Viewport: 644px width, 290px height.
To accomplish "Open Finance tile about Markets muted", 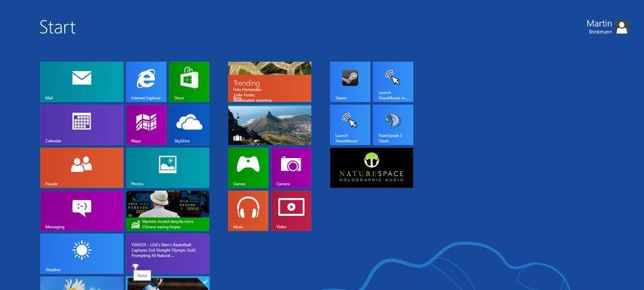I will [167, 211].
